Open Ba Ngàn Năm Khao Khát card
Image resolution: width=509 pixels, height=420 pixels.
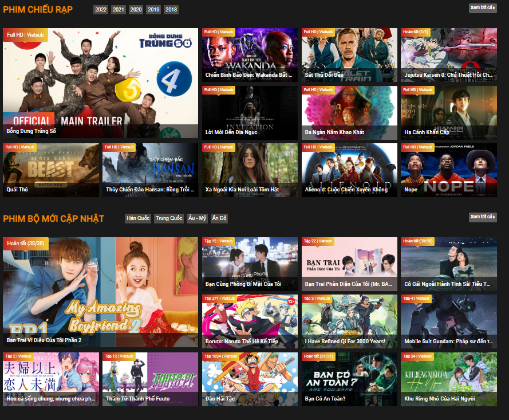[349, 113]
